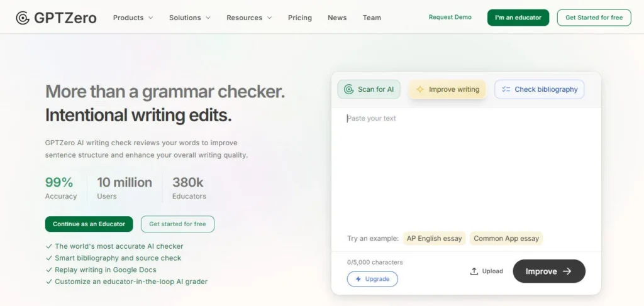Click the GPTZero logo icon

pos(23,18)
